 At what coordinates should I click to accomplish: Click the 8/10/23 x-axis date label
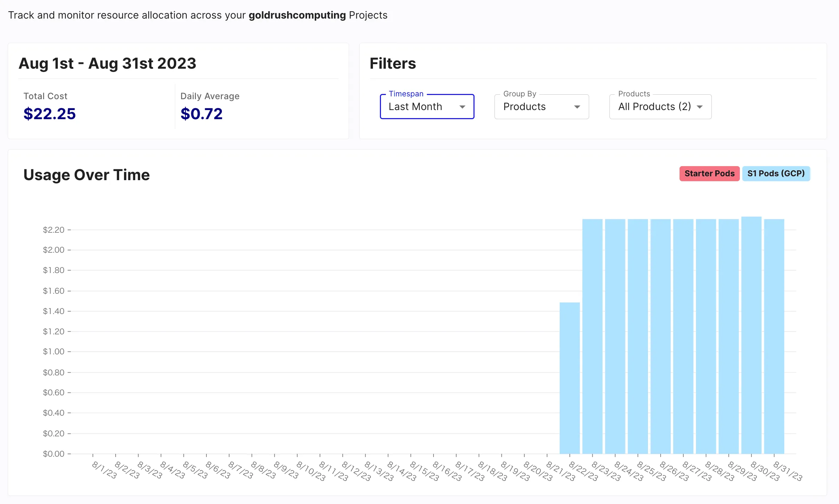(311, 471)
